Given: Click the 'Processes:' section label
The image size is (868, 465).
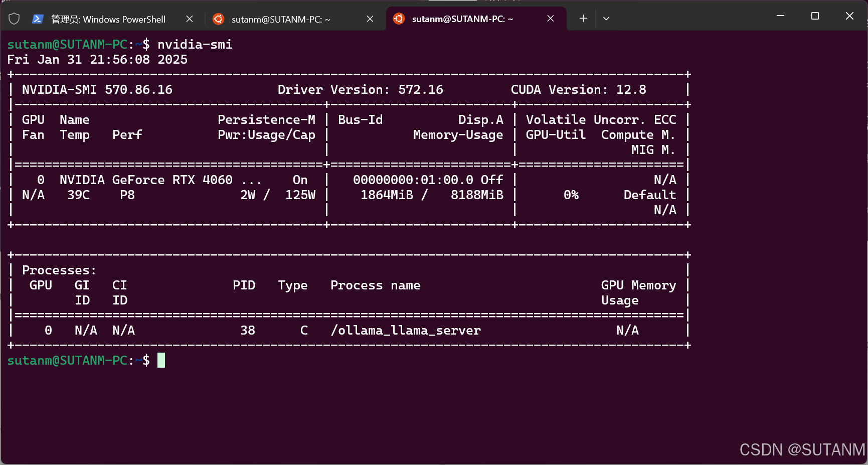Looking at the screenshot, I should [59, 270].
